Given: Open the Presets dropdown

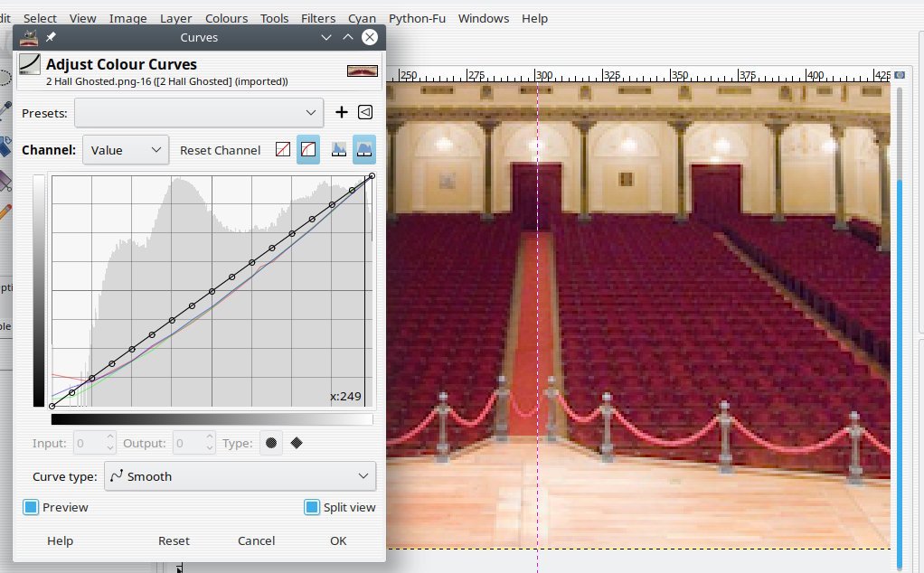Looking at the screenshot, I should 199,112.
